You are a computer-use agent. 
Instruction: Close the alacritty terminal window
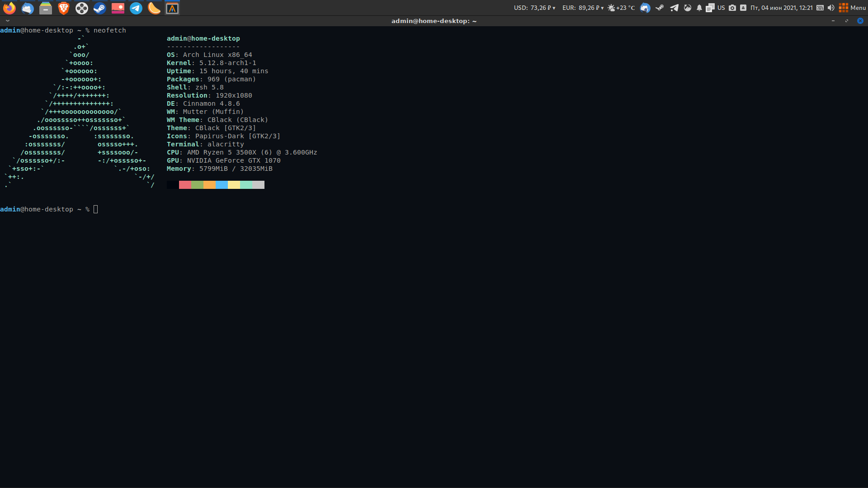[860, 21]
